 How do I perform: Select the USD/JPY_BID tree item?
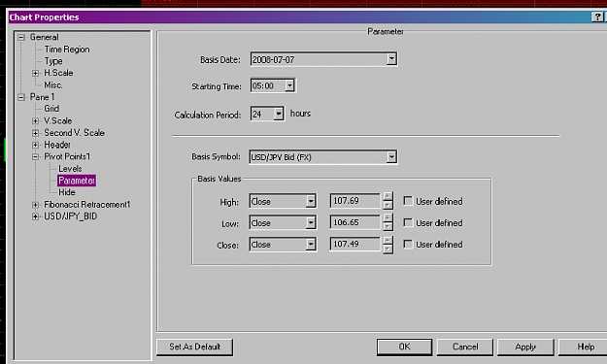(71, 216)
